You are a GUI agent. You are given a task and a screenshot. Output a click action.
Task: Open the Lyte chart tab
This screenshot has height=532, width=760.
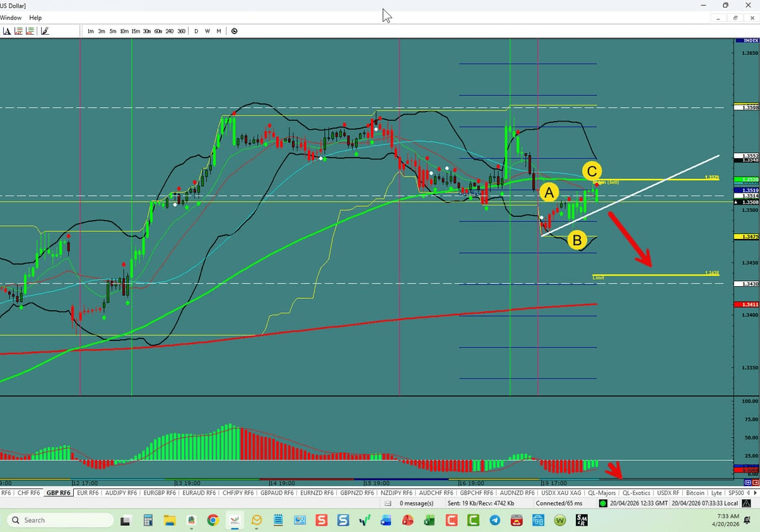pos(716,493)
